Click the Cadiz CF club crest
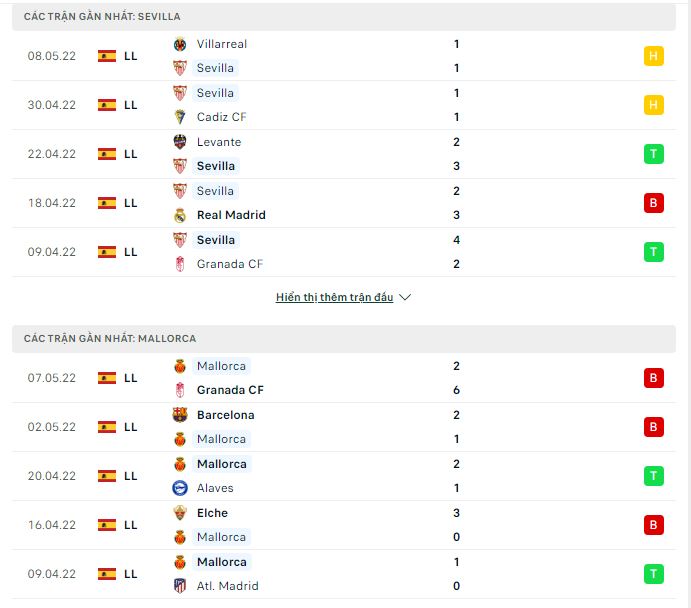This screenshot has height=608, width=691. pos(180,117)
